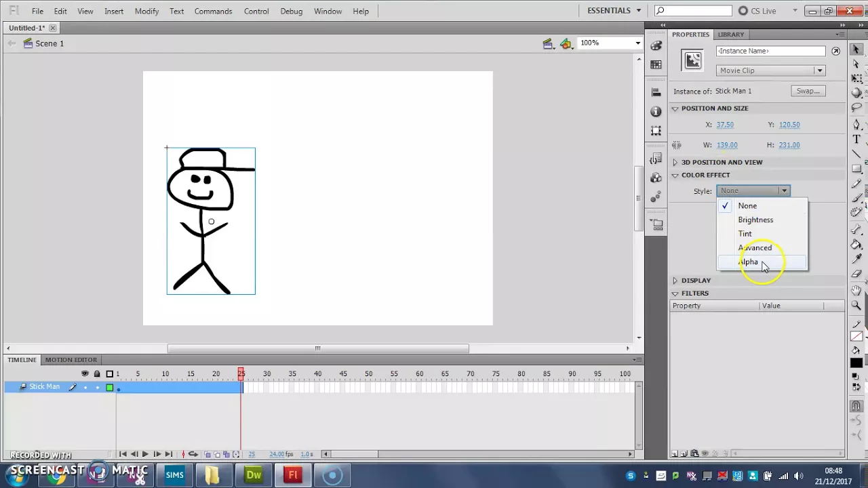This screenshot has width=868, height=488.
Task: Open the Align panel icon
Action: pos(656,92)
